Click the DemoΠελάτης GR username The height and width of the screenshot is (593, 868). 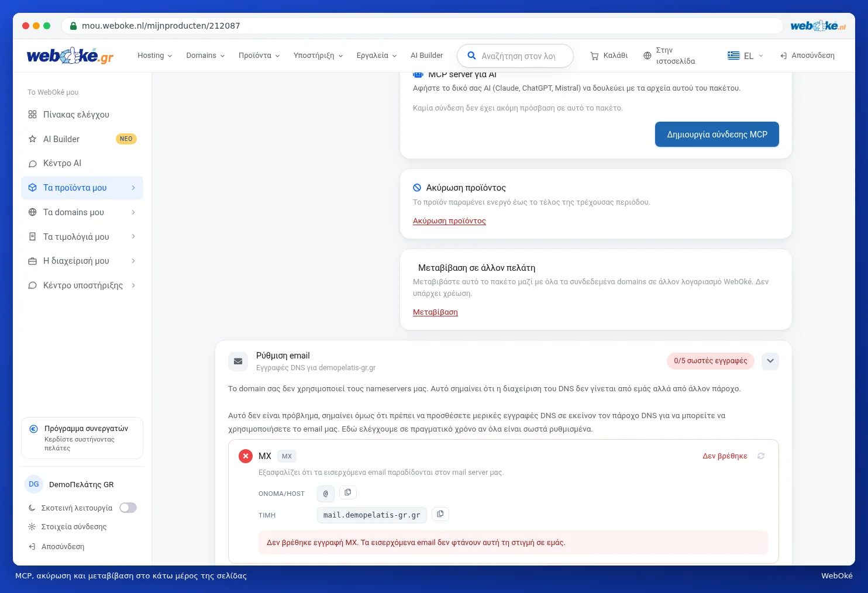click(81, 485)
